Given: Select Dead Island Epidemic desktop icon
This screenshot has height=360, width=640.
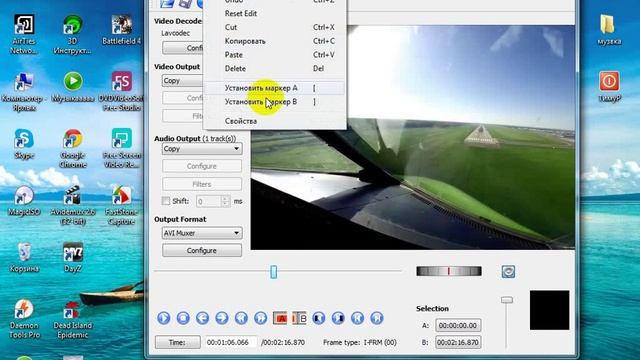Looking at the screenshot, I should pyautogui.click(x=73, y=320).
